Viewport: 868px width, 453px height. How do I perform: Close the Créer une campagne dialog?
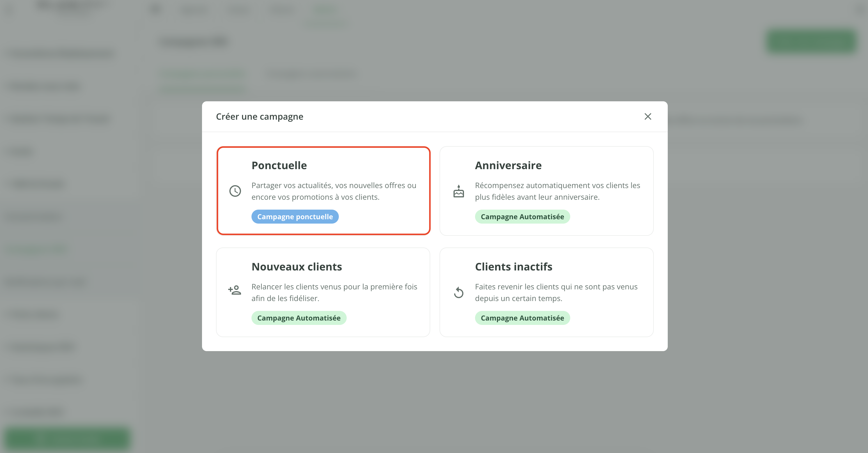pos(647,117)
